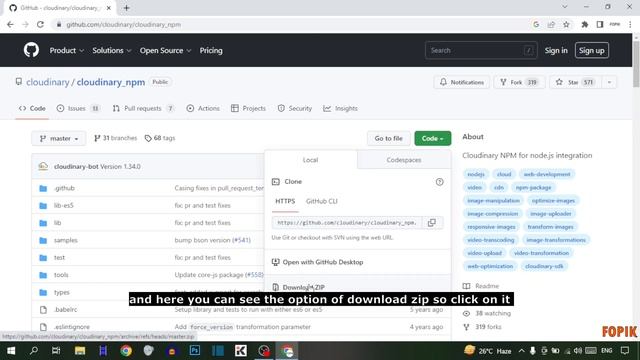Open Chrome three-dot menu

[630, 24]
